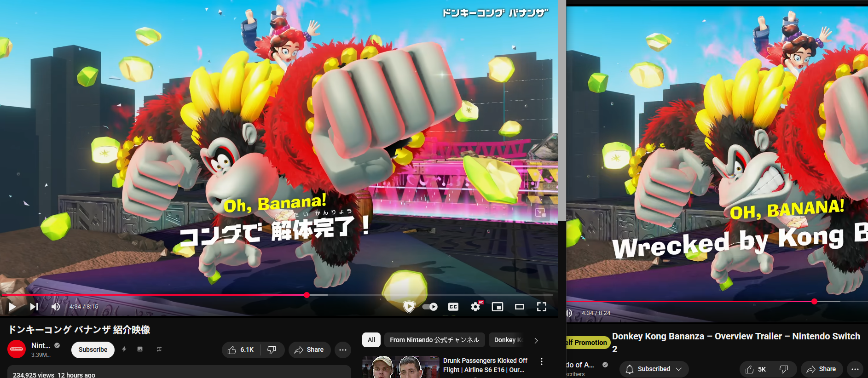
Task: Open Nintendo of America channel name
Action: 580,365
